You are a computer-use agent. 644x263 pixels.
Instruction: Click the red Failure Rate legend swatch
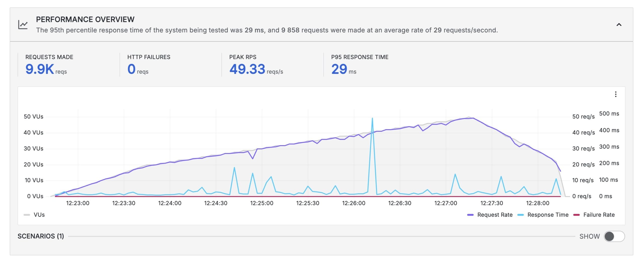576,215
